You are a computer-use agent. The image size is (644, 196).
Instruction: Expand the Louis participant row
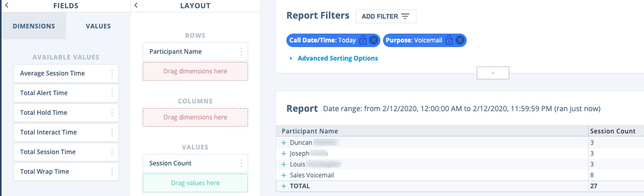(x=283, y=164)
